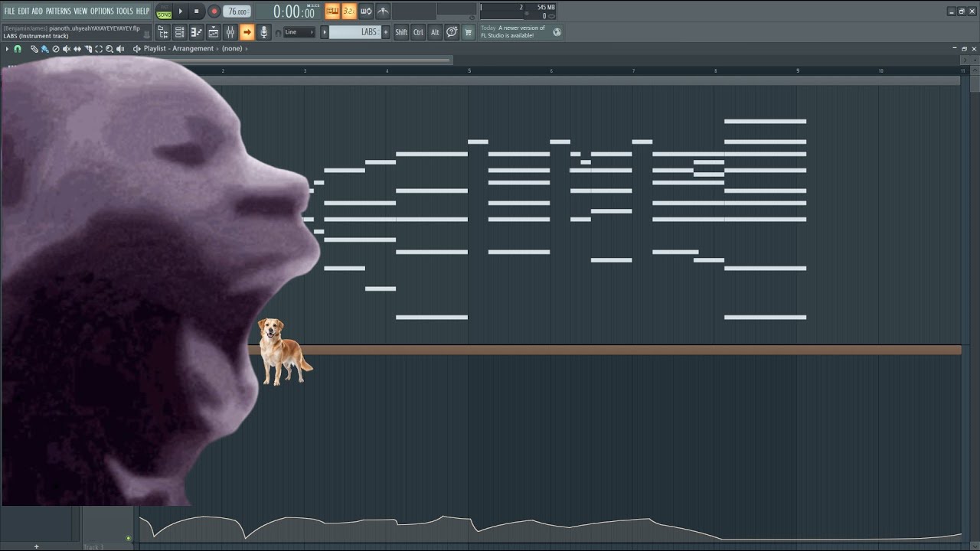
Task: Select the Zoom tool
Action: tap(109, 49)
